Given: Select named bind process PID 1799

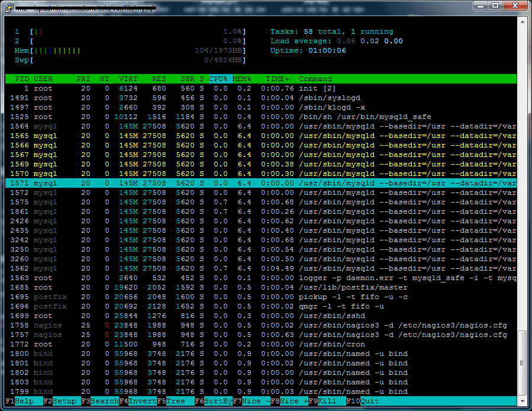Looking at the screenshot, I should coord(261,391).
